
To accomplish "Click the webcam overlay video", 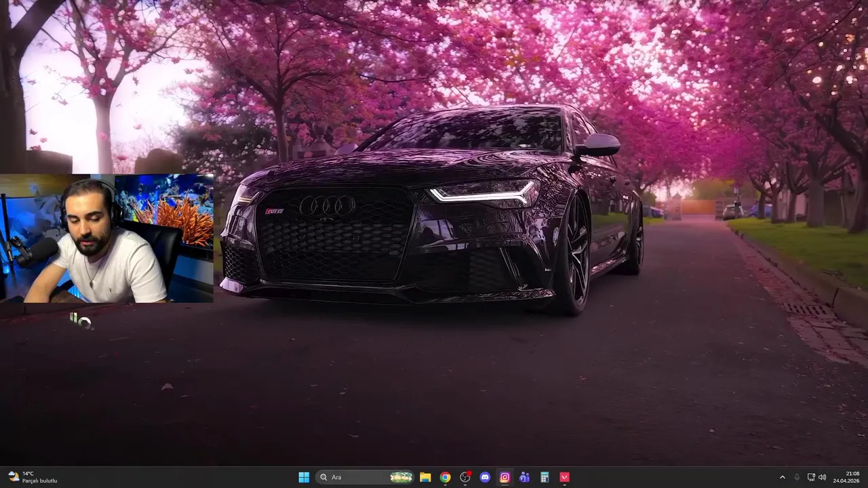I will 107,238.
